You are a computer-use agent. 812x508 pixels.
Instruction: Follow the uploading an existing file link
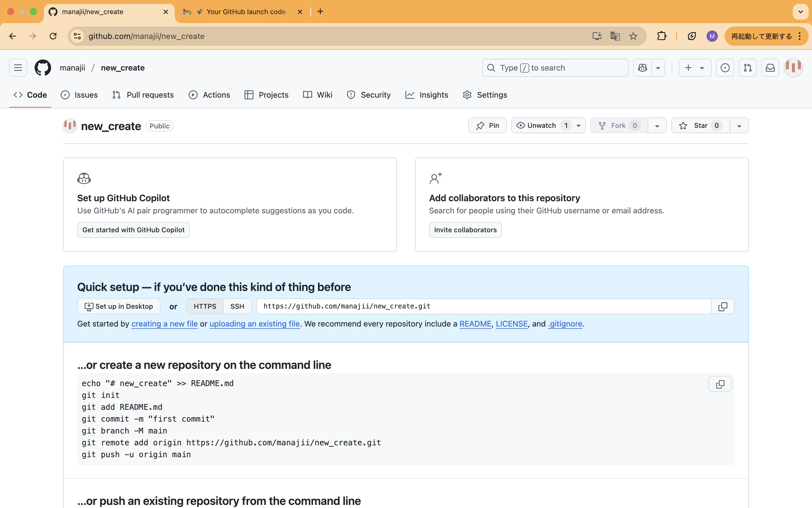pos(254,324)
